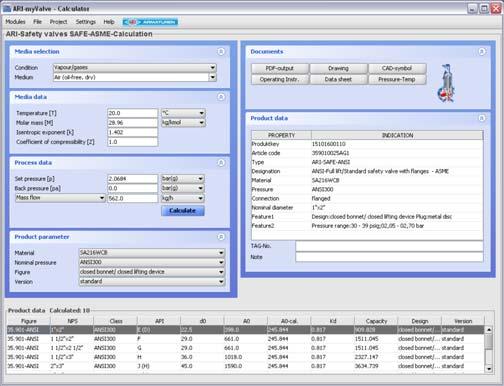Click the Temperature input field

(132, 113)
